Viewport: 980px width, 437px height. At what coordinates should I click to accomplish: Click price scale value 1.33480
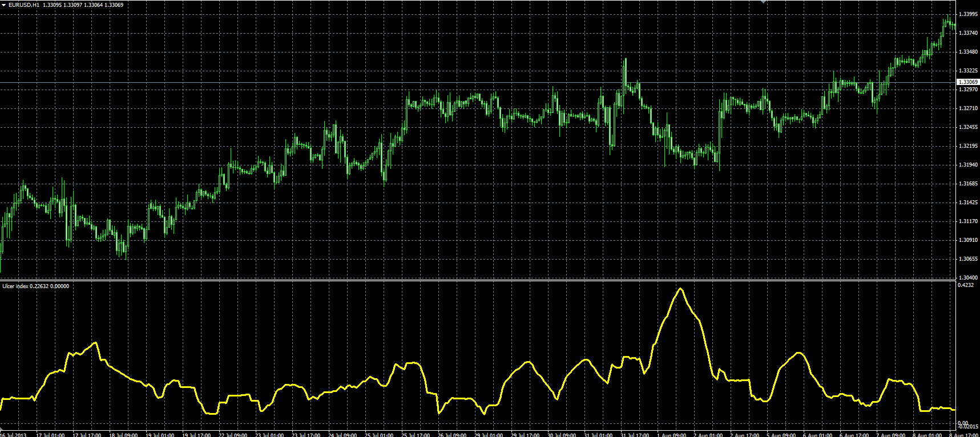[x=969, y=52]
